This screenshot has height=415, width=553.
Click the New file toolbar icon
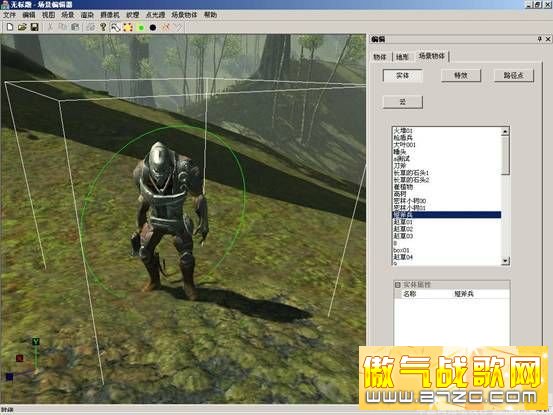click(10, 27)
